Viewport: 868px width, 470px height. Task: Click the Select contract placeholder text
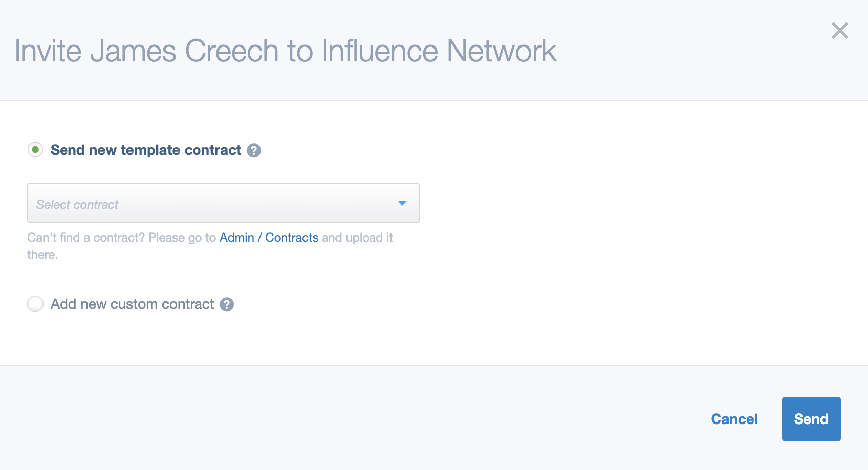[x=77, y=205]
